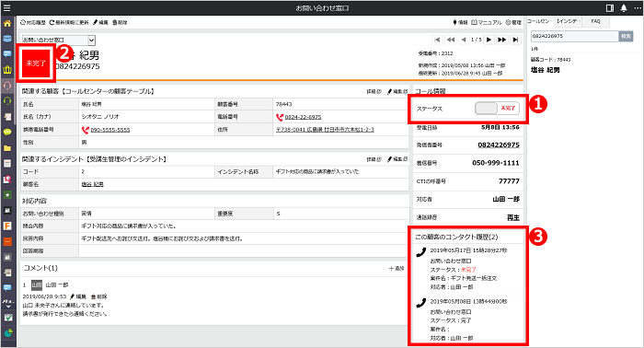Play the call recording via 再生

513,217
